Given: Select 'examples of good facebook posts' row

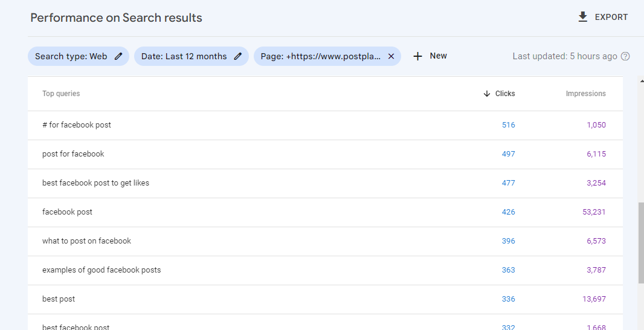Looking at the screenshot, I should (325, 270).
